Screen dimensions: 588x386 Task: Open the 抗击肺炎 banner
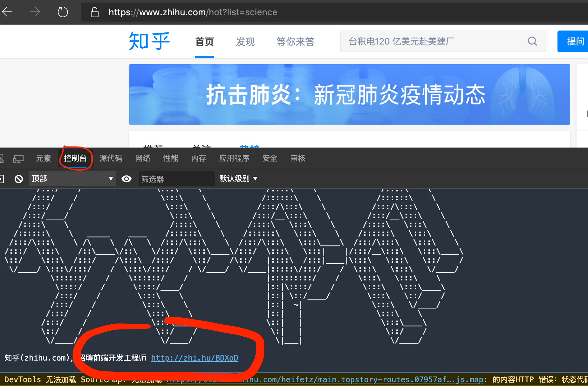(349, 94)
